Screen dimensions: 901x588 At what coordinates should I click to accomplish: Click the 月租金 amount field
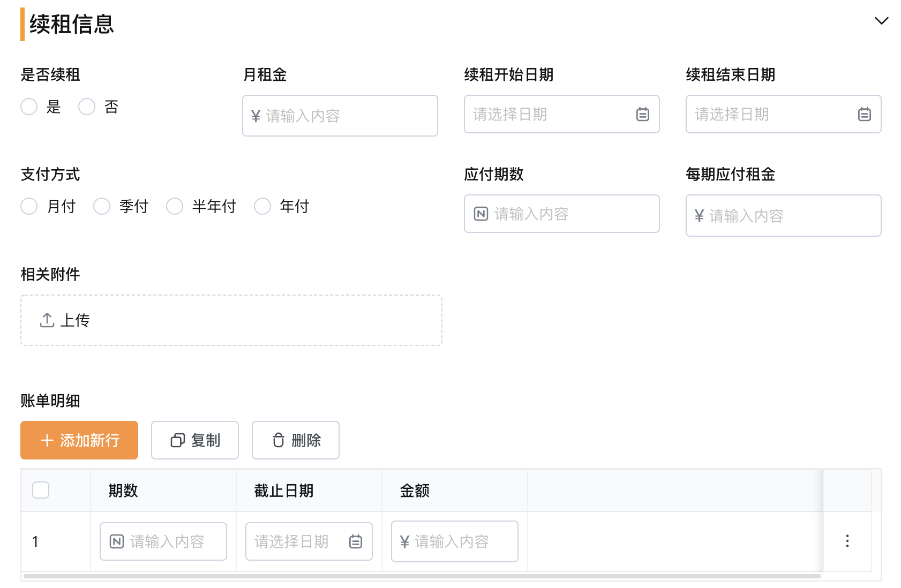click(x=340, y=116)
